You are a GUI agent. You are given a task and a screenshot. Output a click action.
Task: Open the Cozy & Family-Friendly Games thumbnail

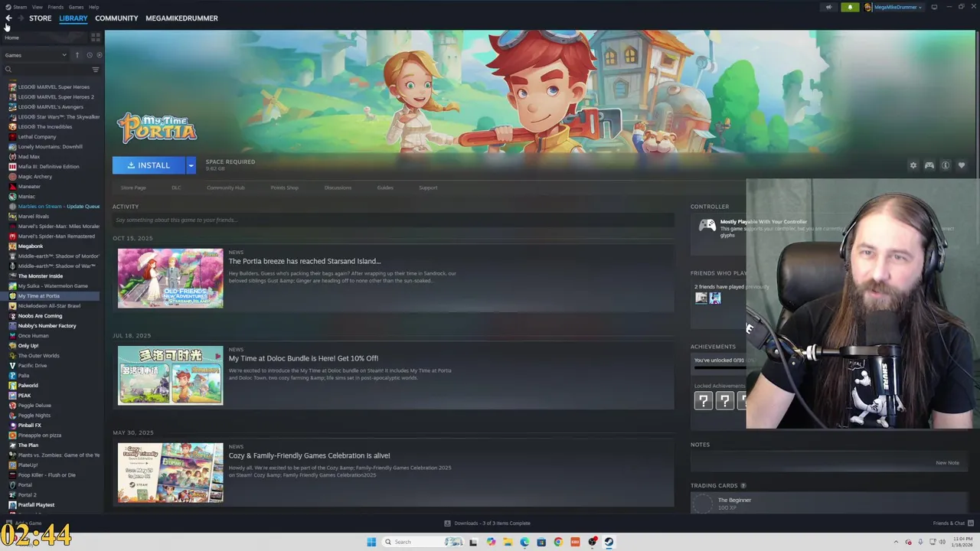170,472
